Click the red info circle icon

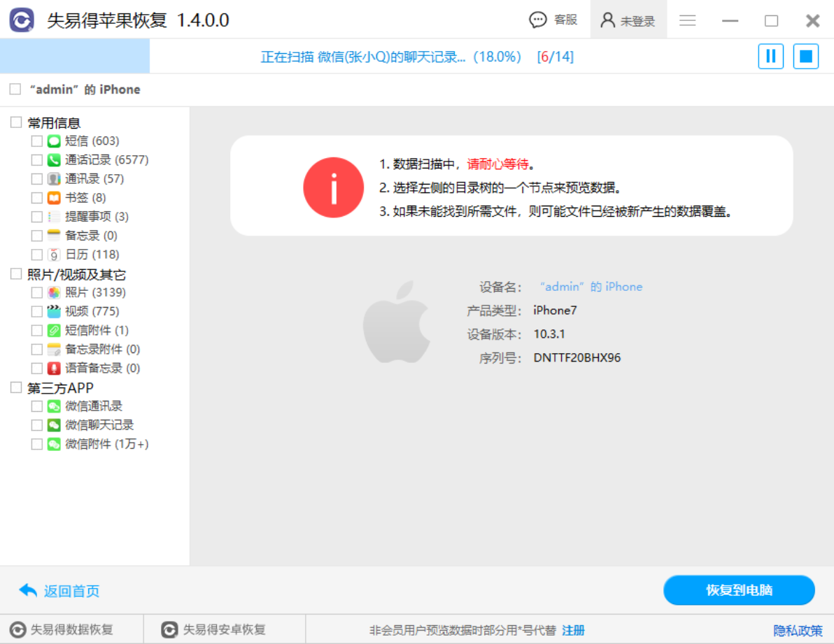[334, 187]
